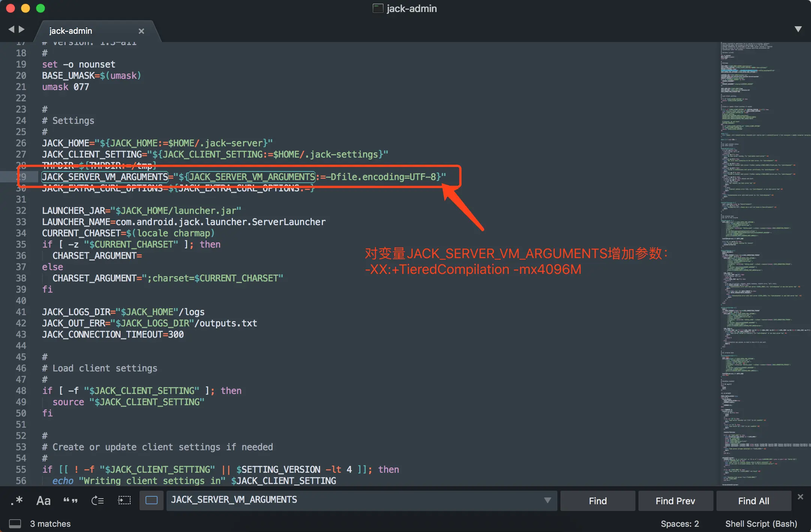Image resolution: width=811 pixels, height=532 pixels.
Task: Close the find panel
Action: [x=800, y=497]
